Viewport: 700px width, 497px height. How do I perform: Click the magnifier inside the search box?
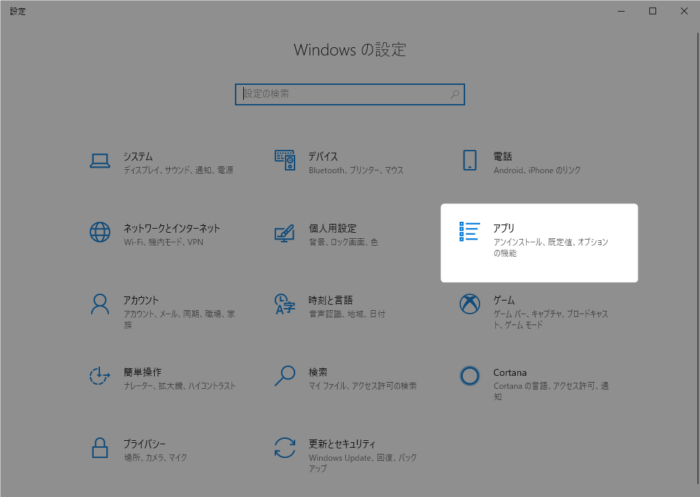pyautogui.click(x=455, y=94)
